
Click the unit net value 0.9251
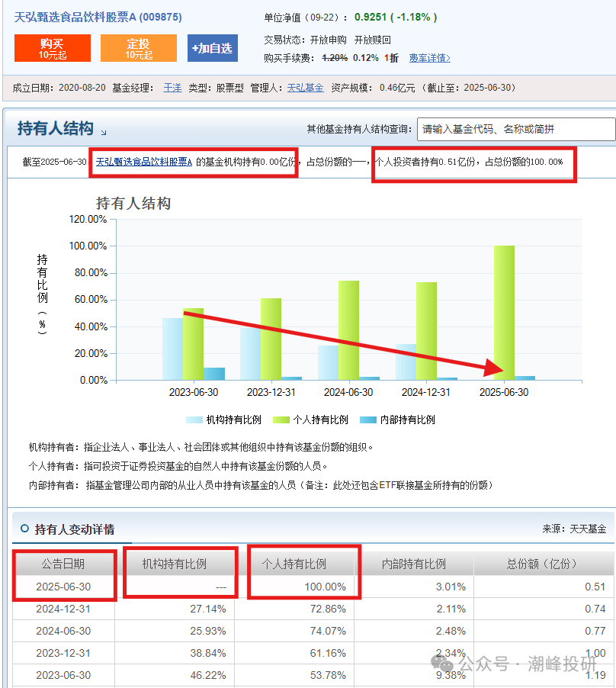coord(371,17)
